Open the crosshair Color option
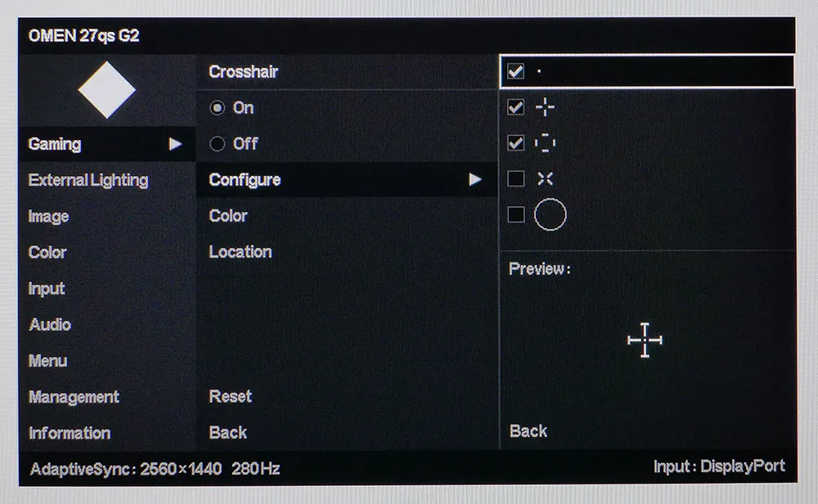Viewport: 818px width, 504px height. 228,216
